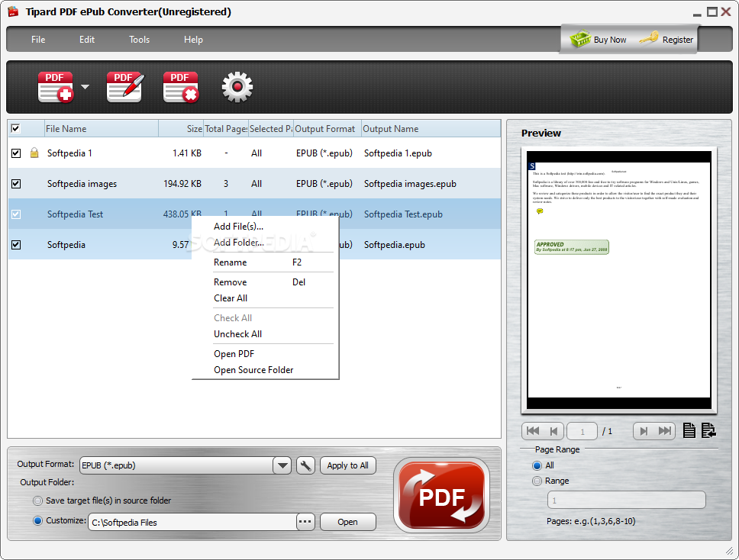This screenshot has height=560, width=739.
Task: Click the C:\Softpedia Files path field
Action: (x=192, y=523)
